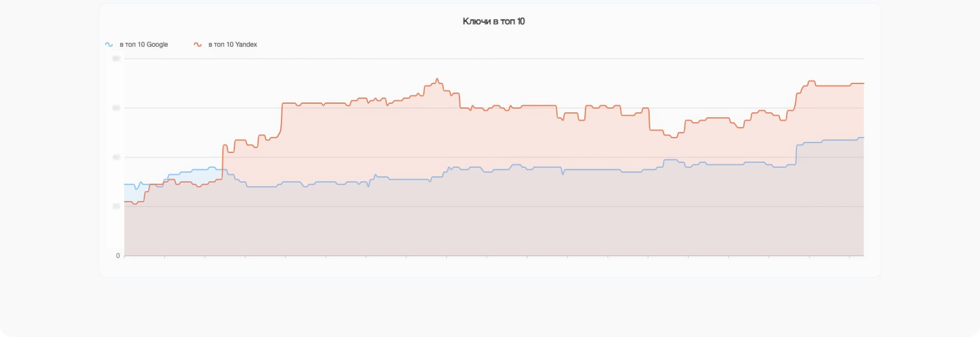Image resolution: width=980 pixels, height=337 pixels.
Task: Click the blurred vertical-axis label just above 0
Action: [x=116, y=207]
